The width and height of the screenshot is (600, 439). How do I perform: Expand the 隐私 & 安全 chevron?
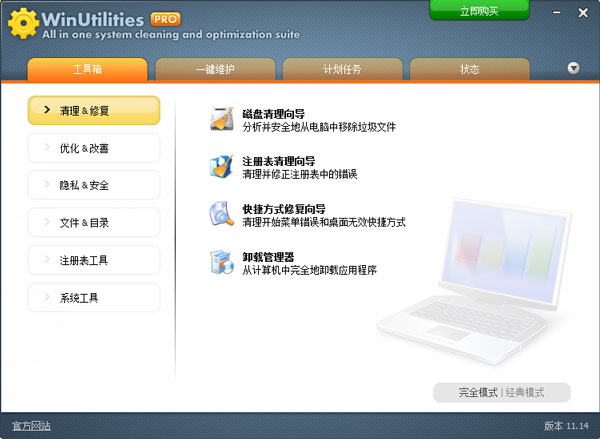pyautogui.click(x=46, y=185)
